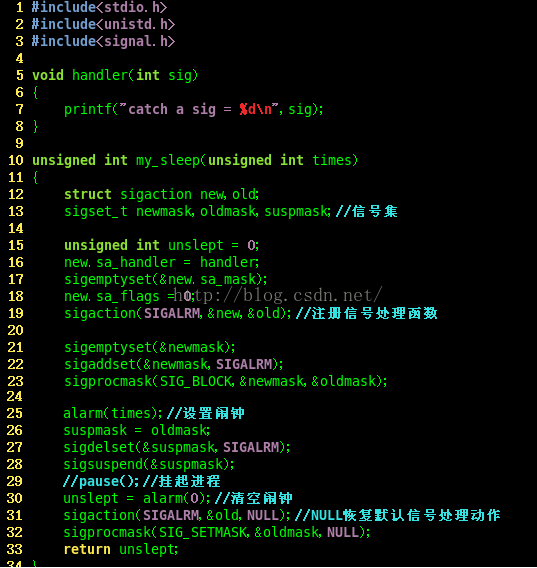Image resolution: width=537 pixels, height=568 pixels.
Task: Click "sigdelset(&suspmask, SIGALRM);" line
Action: (177, 447)
